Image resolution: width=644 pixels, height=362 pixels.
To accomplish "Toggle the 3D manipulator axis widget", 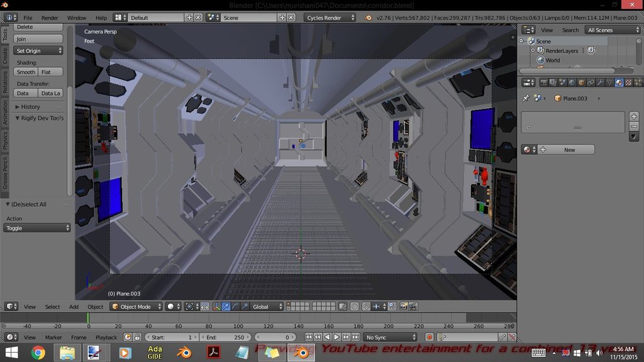I will (x=216, y=307).
